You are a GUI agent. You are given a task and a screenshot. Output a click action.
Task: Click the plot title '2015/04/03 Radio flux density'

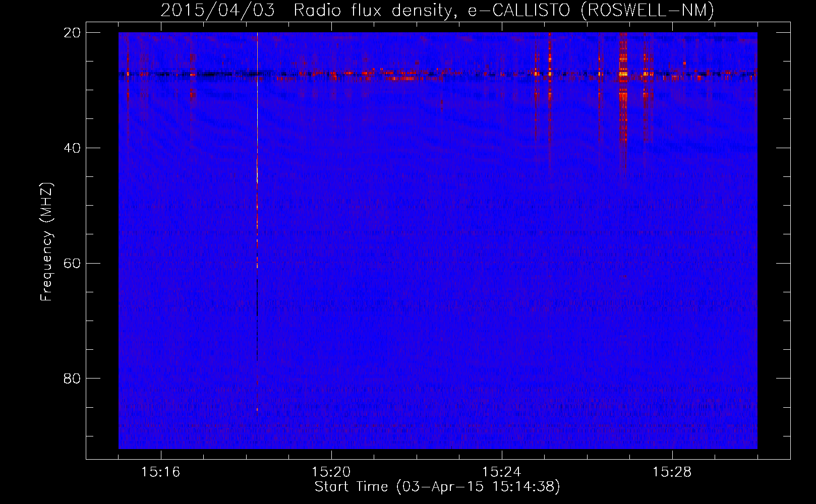click(x=437, y=10)
